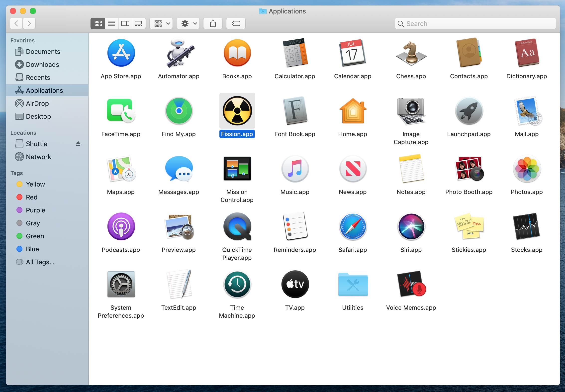Filter by the Green tag
Viewport: 565px width, 392px height.
(x=47, y=236)
